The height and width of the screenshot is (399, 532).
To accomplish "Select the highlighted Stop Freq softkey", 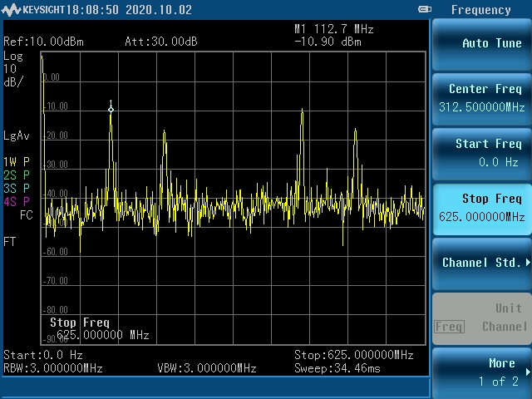I will click(481, 209).
